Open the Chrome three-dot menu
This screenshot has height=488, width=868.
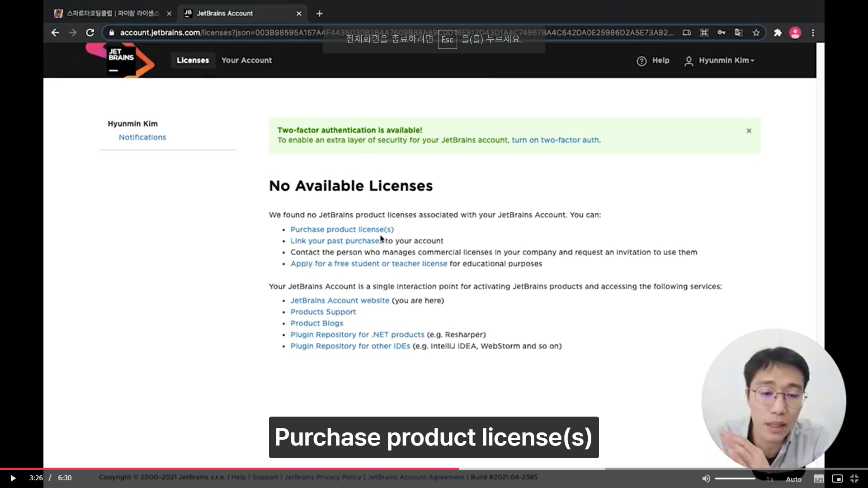(813, 33)
